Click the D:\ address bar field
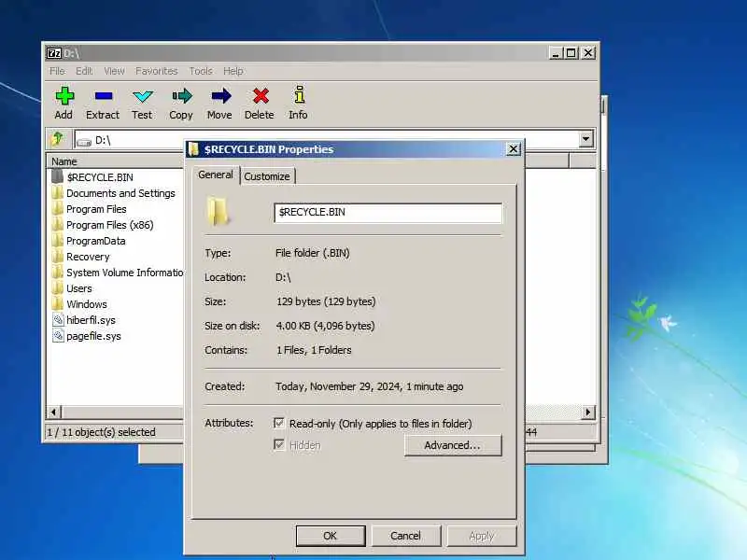 coord(326,139)
